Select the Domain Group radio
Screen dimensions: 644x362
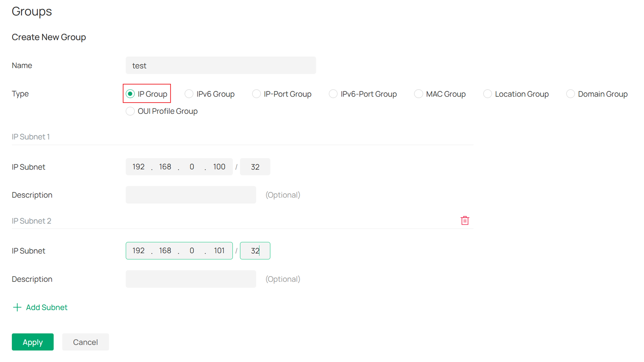(x=570, y=94)
